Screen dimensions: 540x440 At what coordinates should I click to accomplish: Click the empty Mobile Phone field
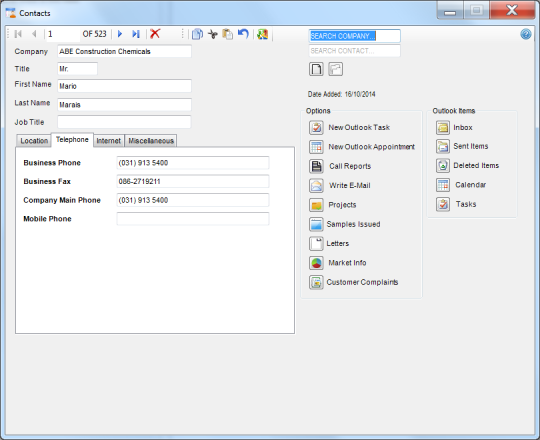pyautogui.click(x=193, y=219)
